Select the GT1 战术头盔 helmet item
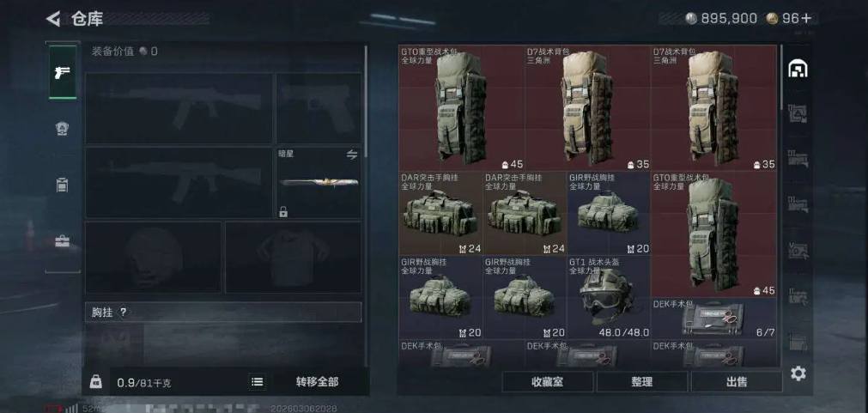 (x=609, y=297)
